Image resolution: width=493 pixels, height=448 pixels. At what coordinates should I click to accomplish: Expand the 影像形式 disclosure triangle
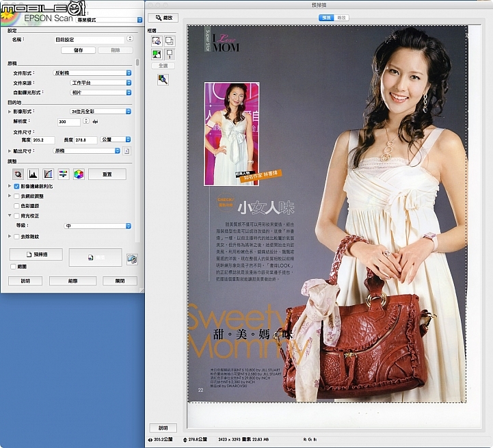(x=10, y=111)
